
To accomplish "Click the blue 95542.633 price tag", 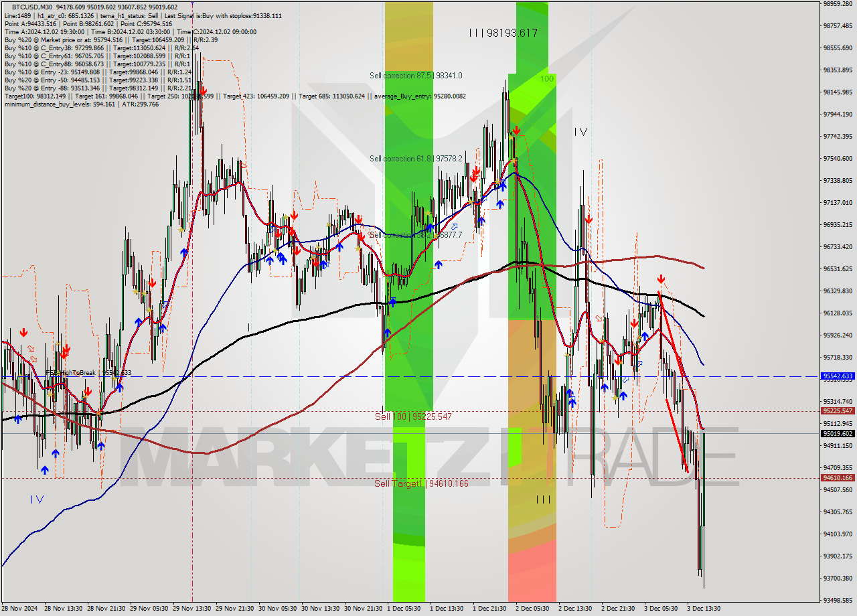I will click(x=838, y=376).
